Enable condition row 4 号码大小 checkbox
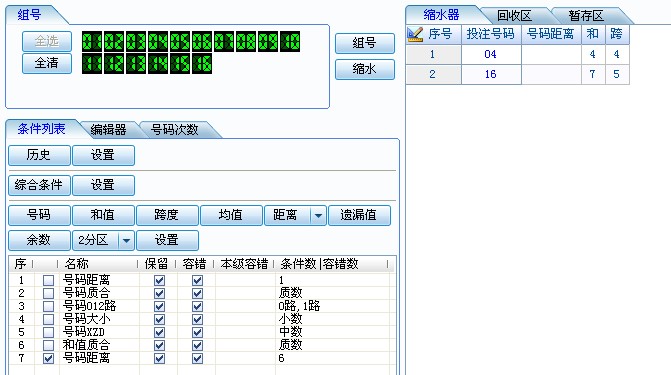This screenshot has width=671, height=375. click(48, 319)
